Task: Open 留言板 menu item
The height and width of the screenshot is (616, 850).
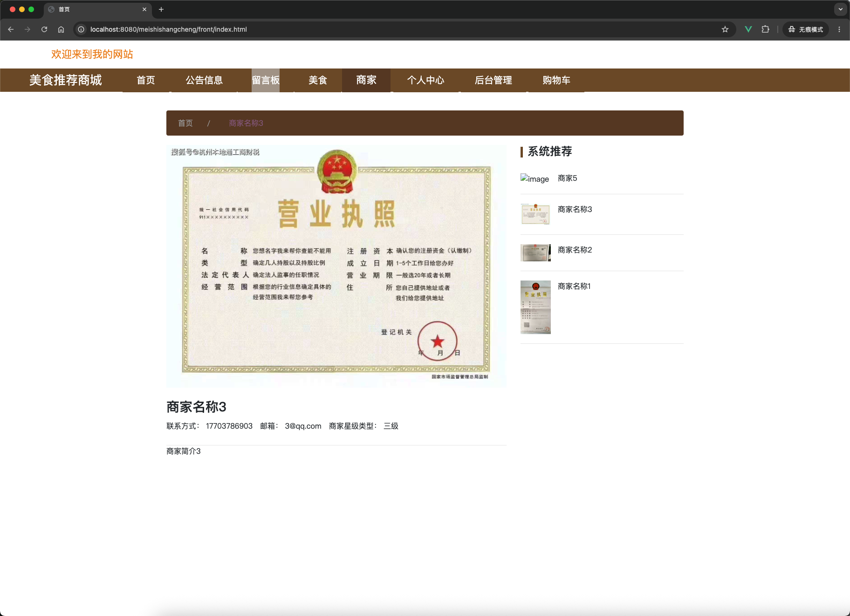Action: 266,80
